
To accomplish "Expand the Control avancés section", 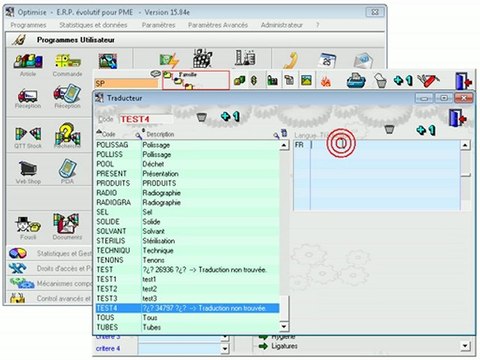I will pos(49,298).
